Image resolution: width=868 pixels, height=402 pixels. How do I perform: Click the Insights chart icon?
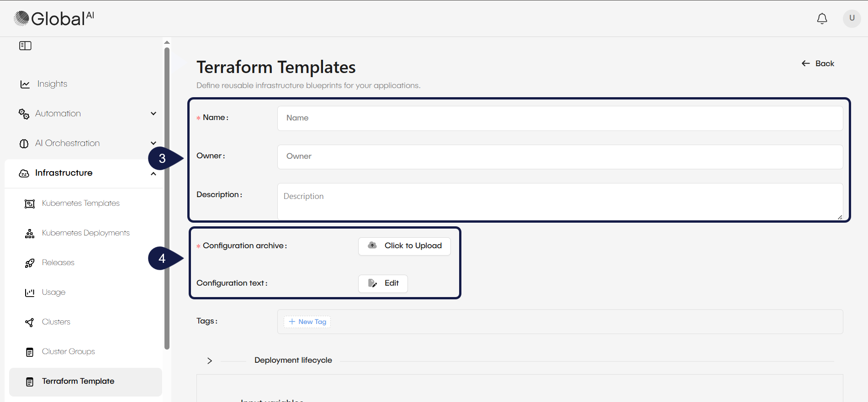point(25,84)
